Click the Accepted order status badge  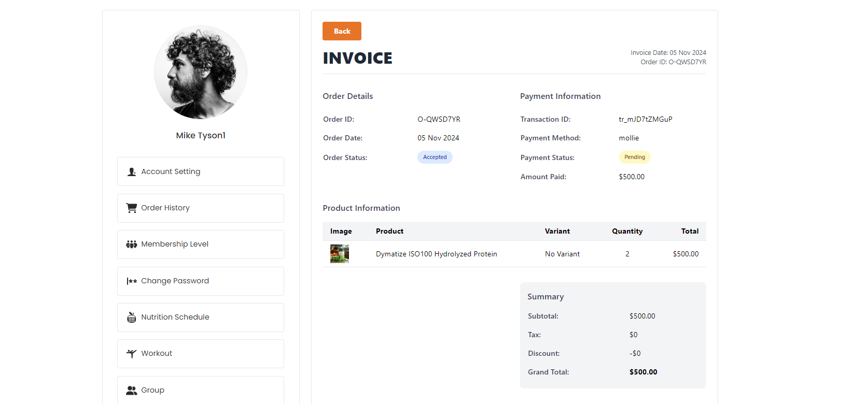pyautogui.click(x=435, y=157)
